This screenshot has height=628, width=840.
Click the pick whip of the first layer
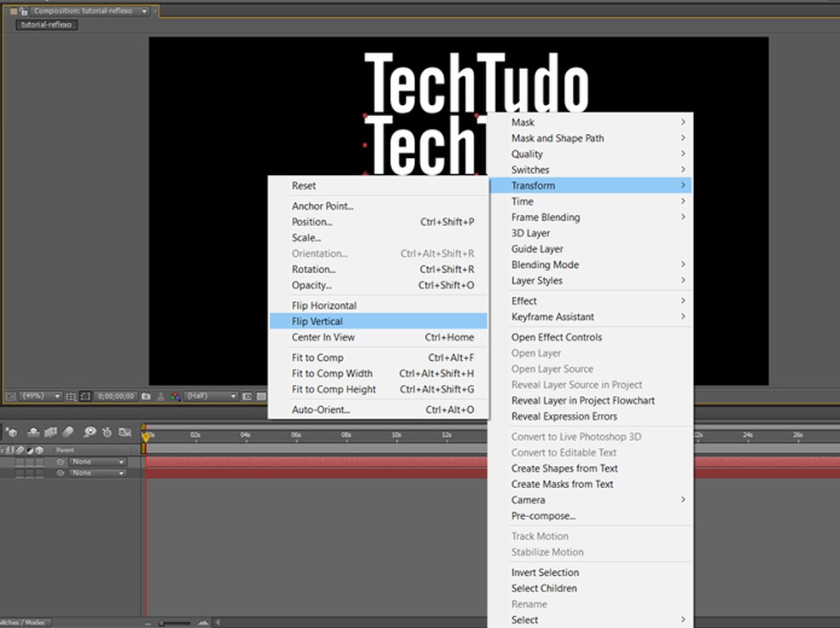click(61, 462)
